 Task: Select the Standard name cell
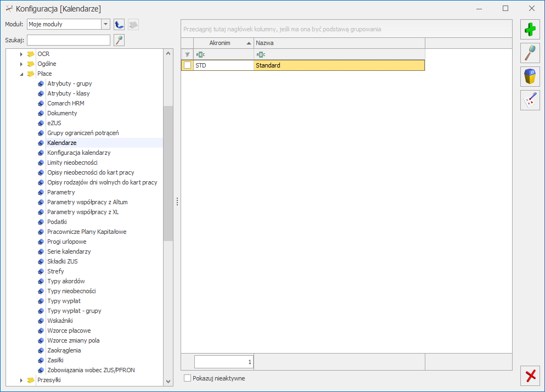coord(339,65)
